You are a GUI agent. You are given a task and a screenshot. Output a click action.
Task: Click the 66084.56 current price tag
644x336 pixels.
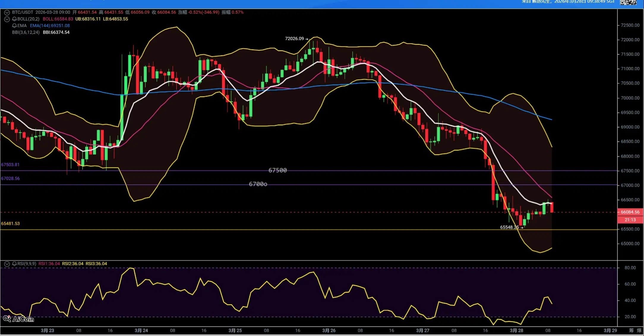[x=630, y=212]
